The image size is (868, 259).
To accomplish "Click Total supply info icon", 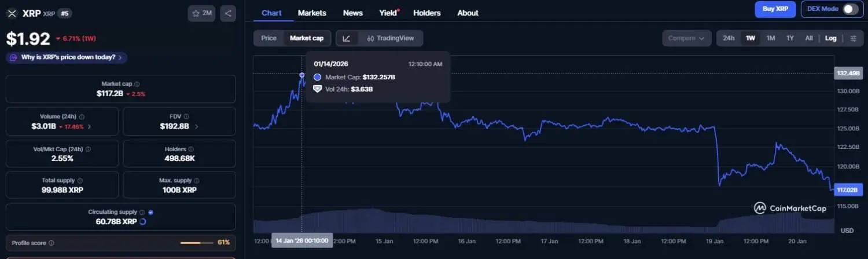I will click(80, 181).
